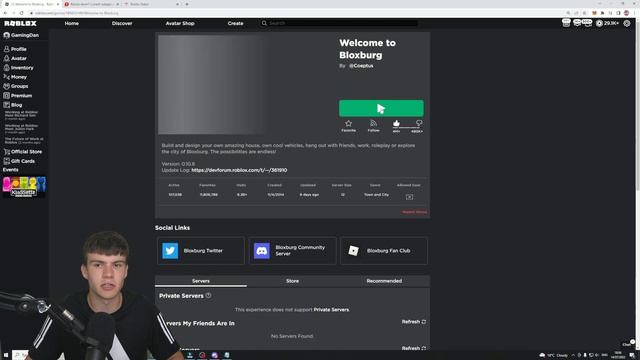The width and height of the screenshot is (640, 360).
Task: Click the 'Town and City' genre link
Action: (x=376, y=195)
